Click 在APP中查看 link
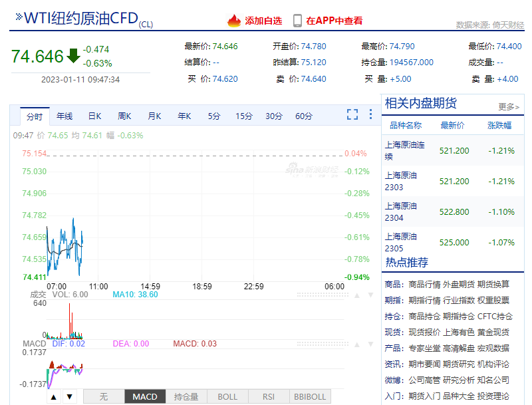The width and height of the screenshot is (532, 405). 334,21
